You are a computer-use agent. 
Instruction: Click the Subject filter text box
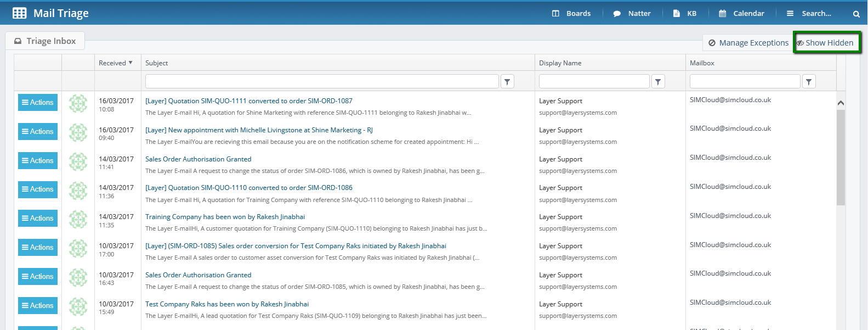(322, 81)
